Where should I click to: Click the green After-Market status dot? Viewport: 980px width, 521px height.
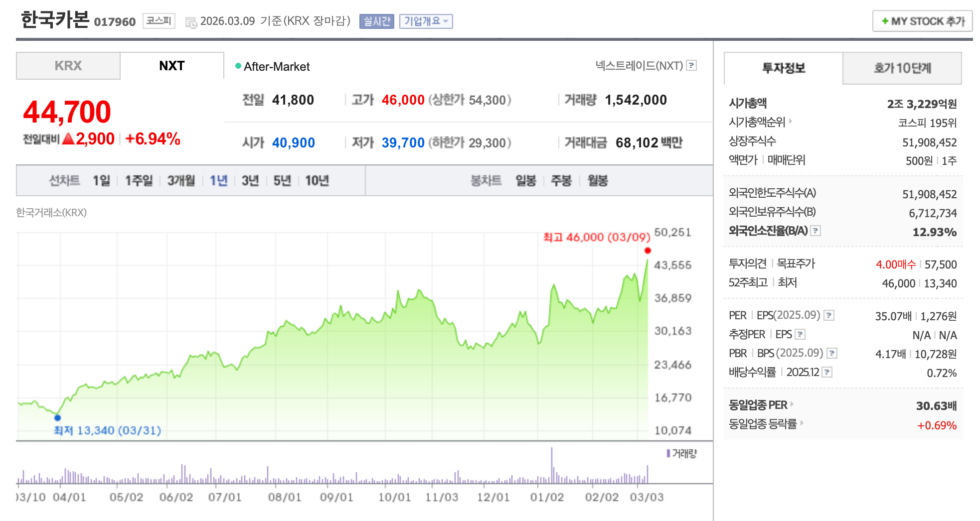point(238,66)
